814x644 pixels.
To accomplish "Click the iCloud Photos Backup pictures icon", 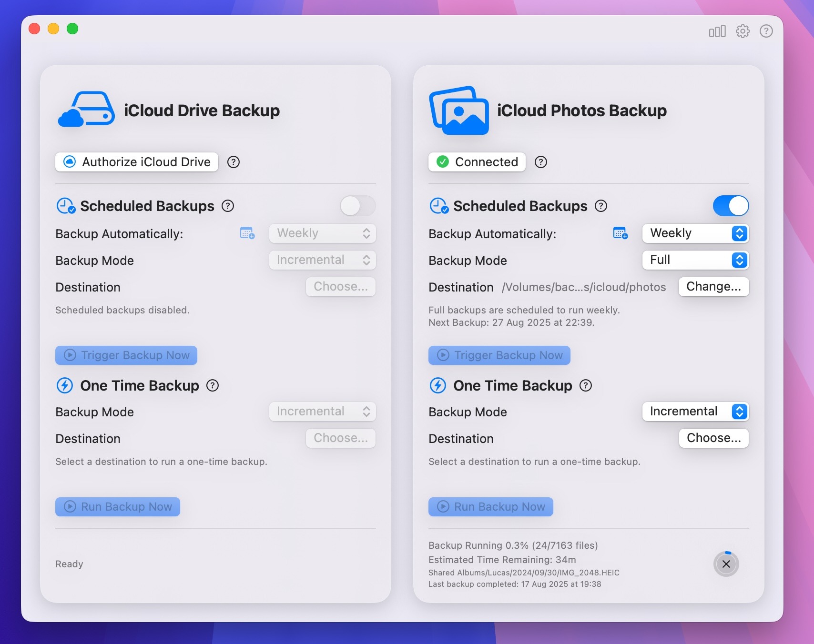I will pyautogui.click(x=459, y=110).
